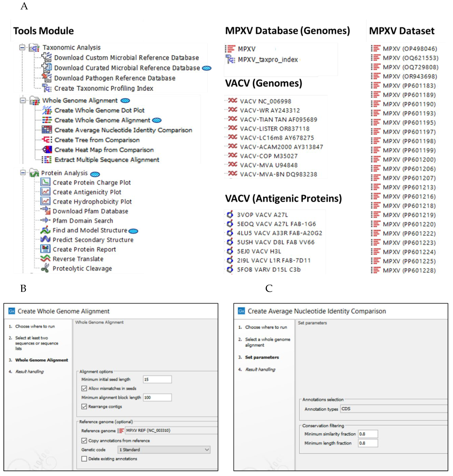Toggle the Rearrange contigs checkbox
Image resolution: width=453 pixels, height=476 pixels.
(84, 406)
